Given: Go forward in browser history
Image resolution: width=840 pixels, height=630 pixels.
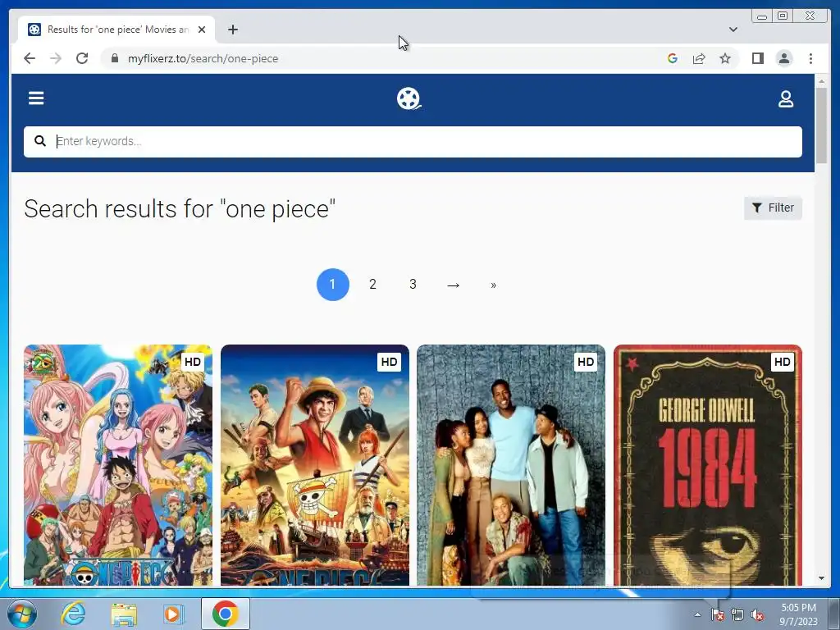Looking at the screenshot, I should (56, 58).
